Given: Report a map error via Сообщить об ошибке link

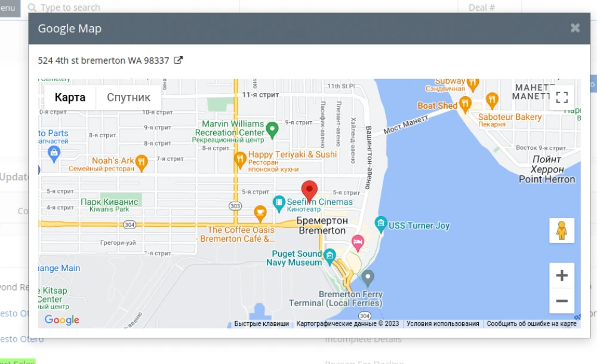Looking at the screenshot, I should [531, 323].
